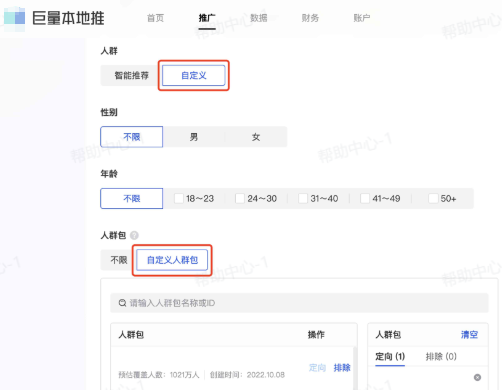502x390 pixels.
Task: Switch to the 定向 (1) tab
Action: [390, 356]
